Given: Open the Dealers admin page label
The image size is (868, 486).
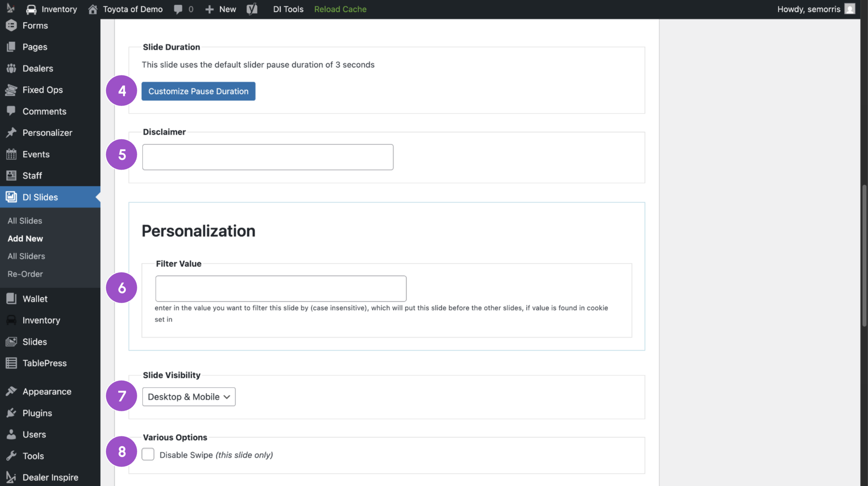Looking at the screenshot, I should coord(38,68).
